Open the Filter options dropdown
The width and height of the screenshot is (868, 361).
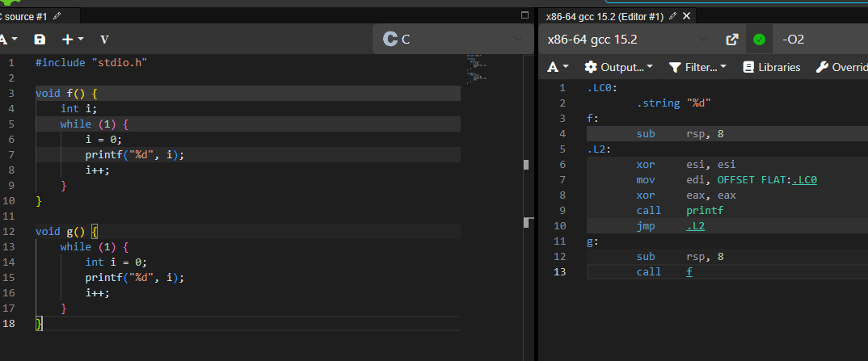(697, 67)
